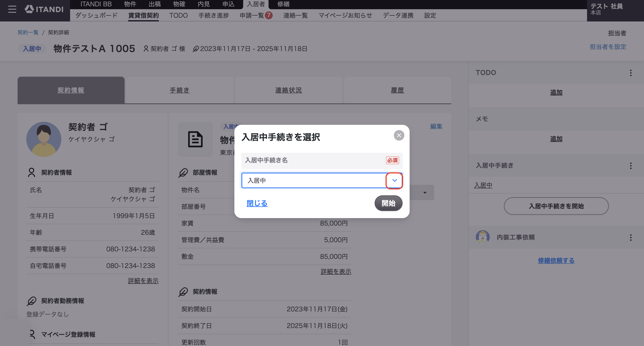This screenshot has width=644, height=346.
Task: Go to データ連携 in sub navigation
Action: click(398, 16)
